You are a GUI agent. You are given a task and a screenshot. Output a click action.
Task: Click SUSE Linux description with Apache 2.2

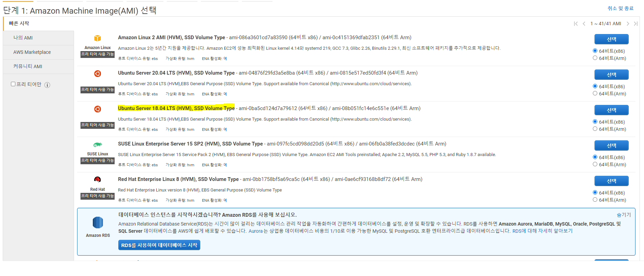307,155
